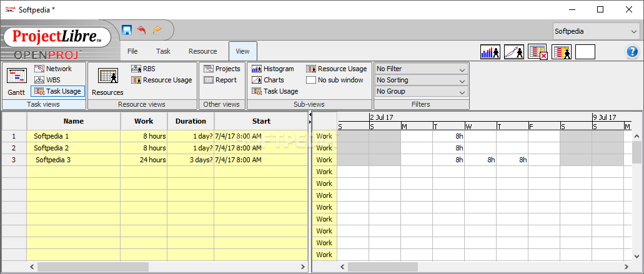Click Softpedia 1 Tuesday 8h cell
The height and width of the screenshot is (274, 644).
coord(448,136)
